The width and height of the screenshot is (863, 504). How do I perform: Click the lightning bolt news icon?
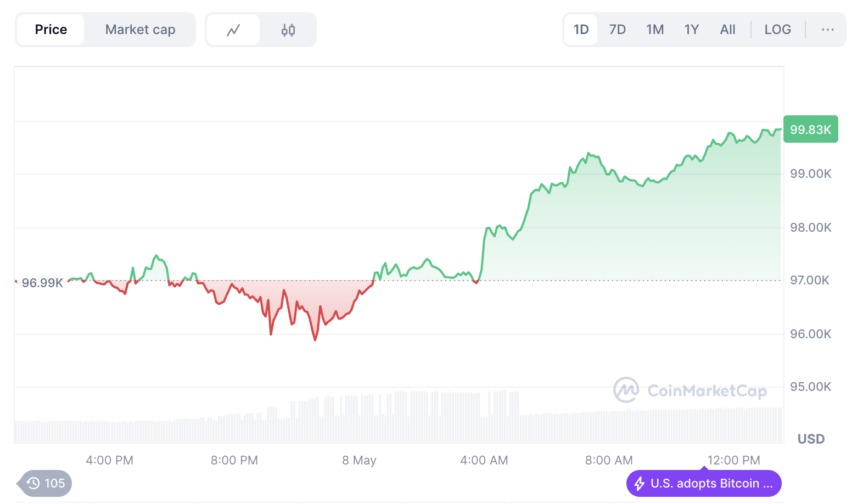coord(640,484)
